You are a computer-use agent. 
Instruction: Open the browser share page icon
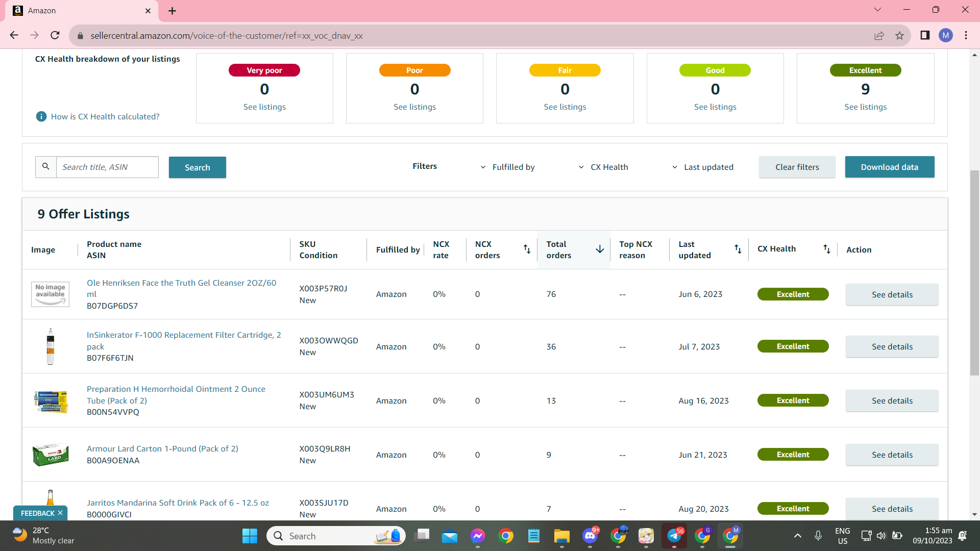879,36
